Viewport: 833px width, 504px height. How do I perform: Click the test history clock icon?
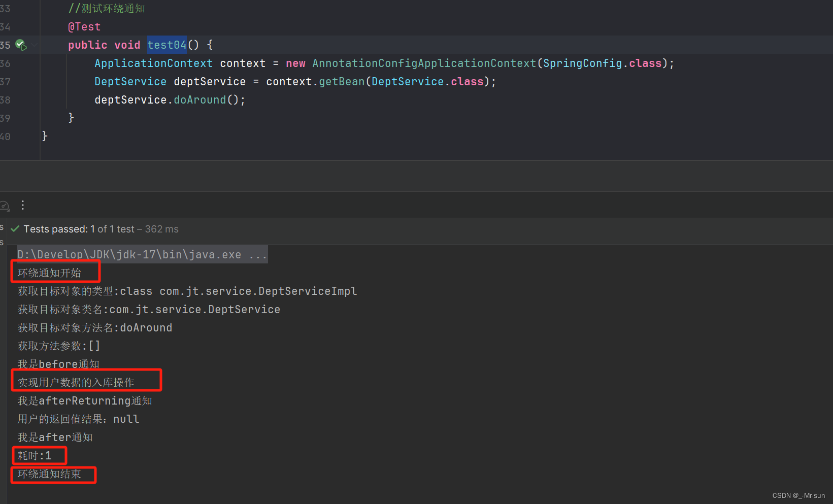coord(5,206)
